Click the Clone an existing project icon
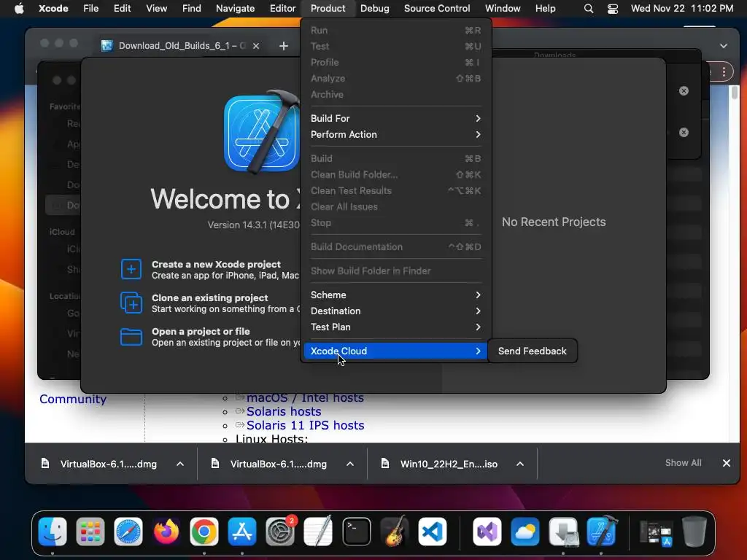This screenshot has width=747, height=560. tap(131, 303)
